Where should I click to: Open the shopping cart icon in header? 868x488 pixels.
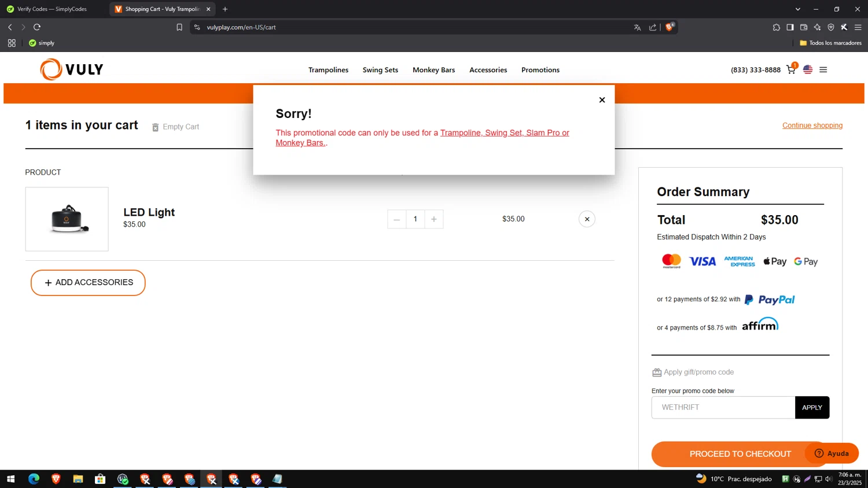tap(791, 69)
